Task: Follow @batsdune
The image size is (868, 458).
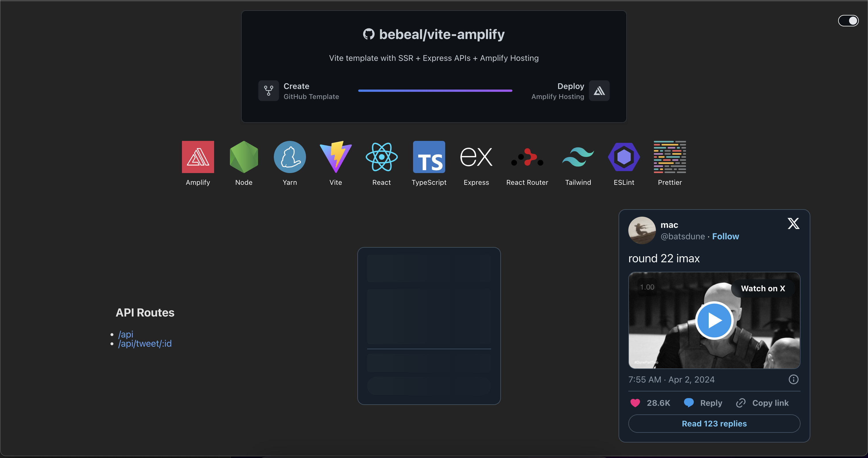Action: point(725,236)
